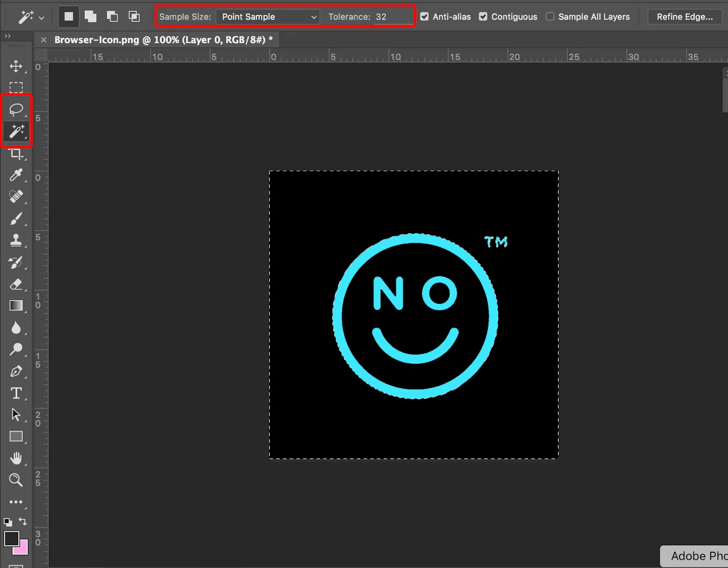Select the Move tool

pos(16,66)
